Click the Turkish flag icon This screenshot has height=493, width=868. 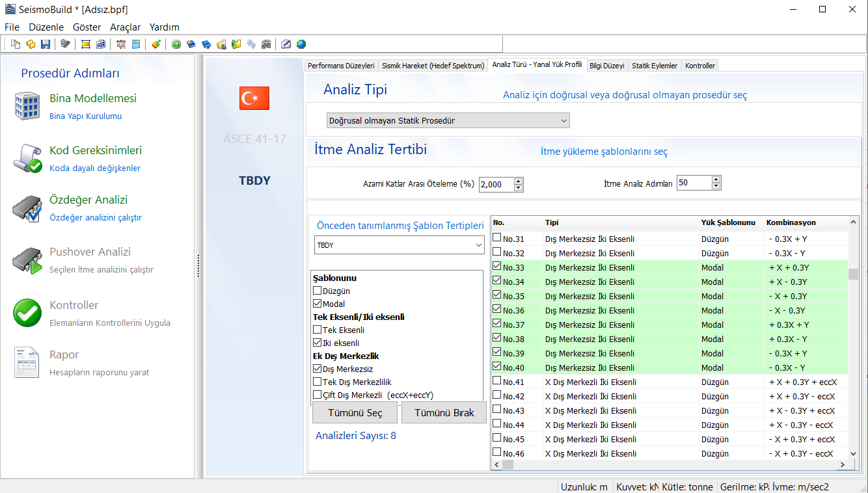point(254,98)
